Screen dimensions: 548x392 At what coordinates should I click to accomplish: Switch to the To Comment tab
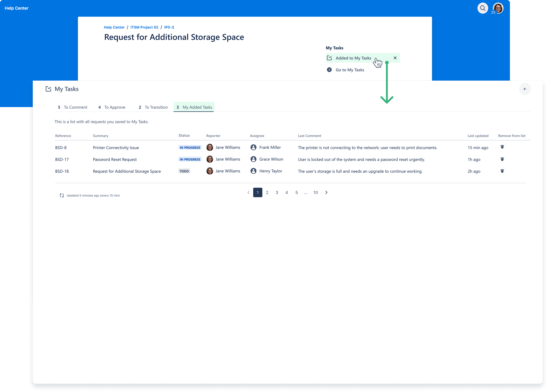click(x=73, y=107)
